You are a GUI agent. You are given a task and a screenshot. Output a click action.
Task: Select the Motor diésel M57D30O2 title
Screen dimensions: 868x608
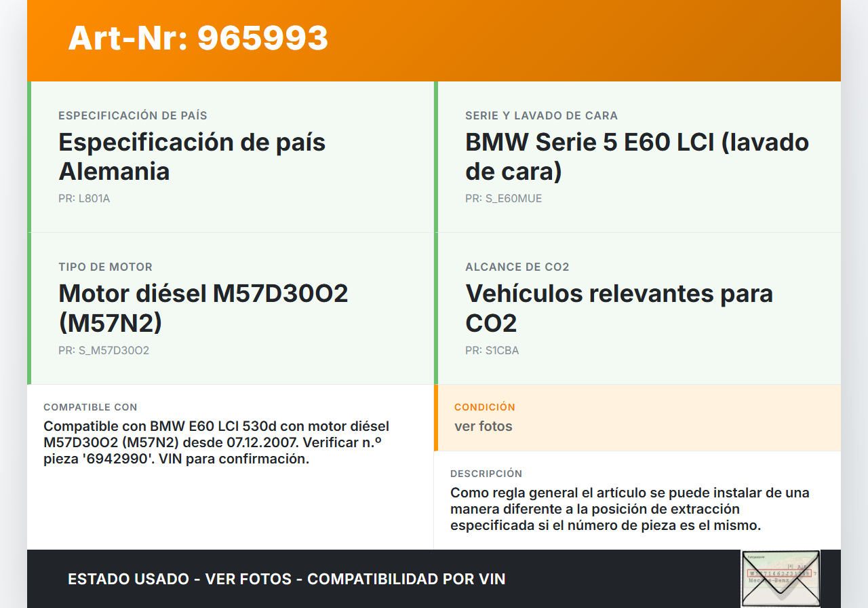[203, 308]
